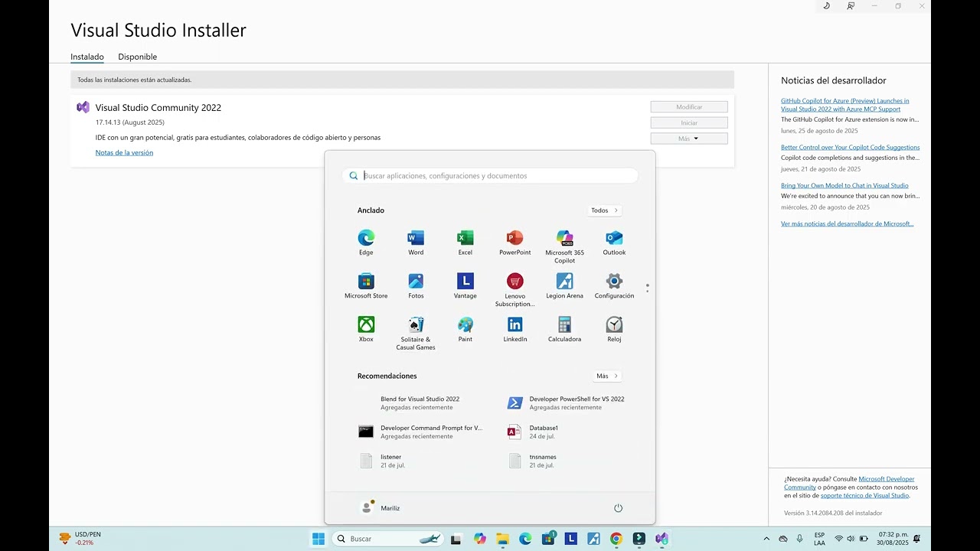This screenshot has height=551, width=980.
Task: Focus the Start menu search field
Action: pos(490,176)
